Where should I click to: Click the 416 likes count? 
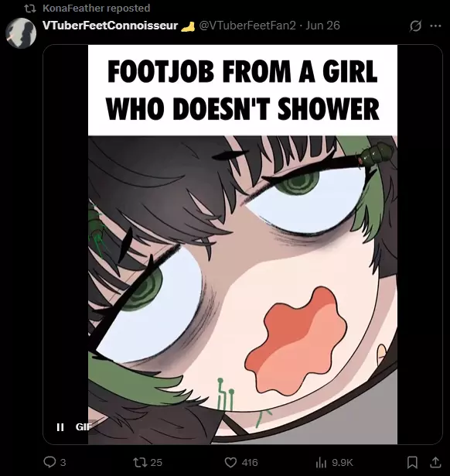[250, 462]
